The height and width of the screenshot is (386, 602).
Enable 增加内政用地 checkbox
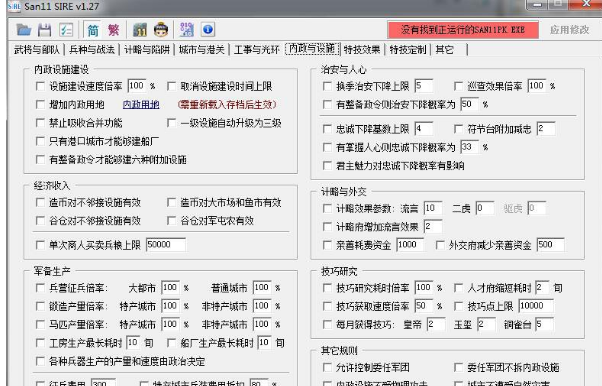pyautogui.click(x=40, y=104)
